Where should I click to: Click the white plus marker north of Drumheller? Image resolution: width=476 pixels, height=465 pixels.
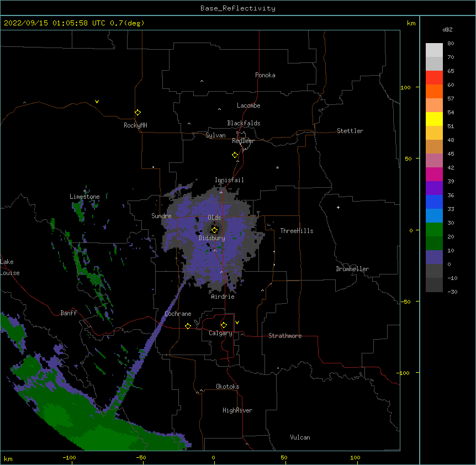[338, 207]
